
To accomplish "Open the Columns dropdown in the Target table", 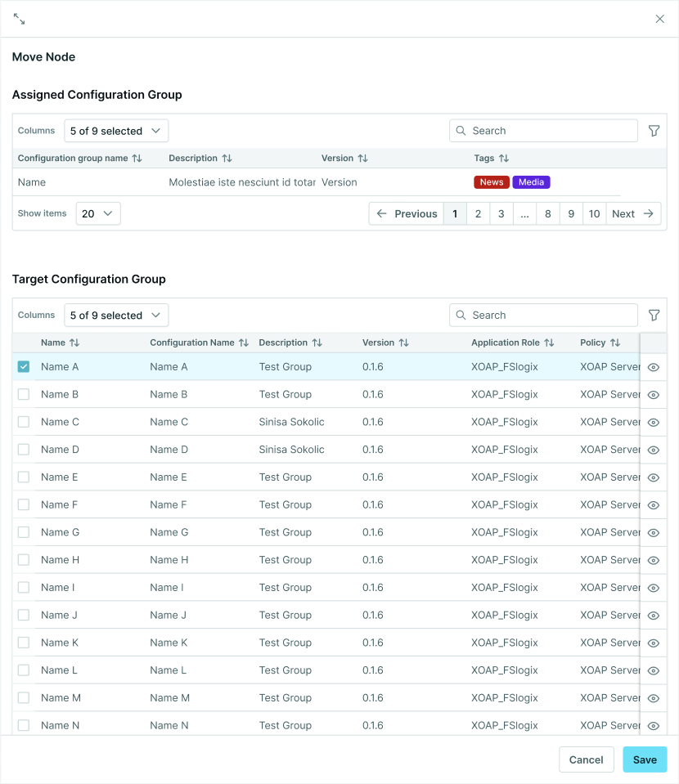I will (x=115, y=315).
